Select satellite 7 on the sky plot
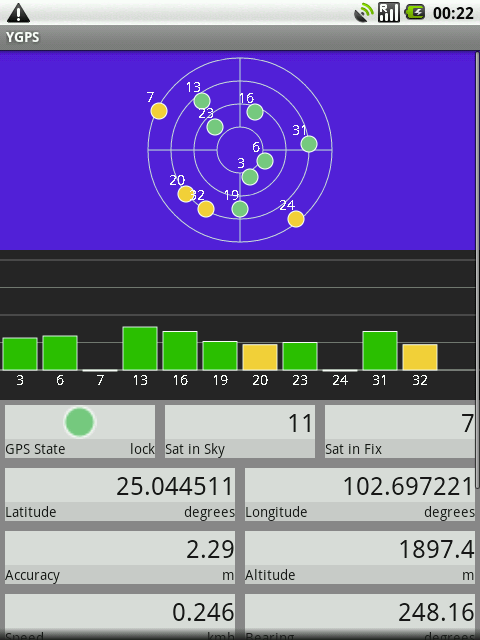Screen dimensions: 480x640 coord(159,111)
